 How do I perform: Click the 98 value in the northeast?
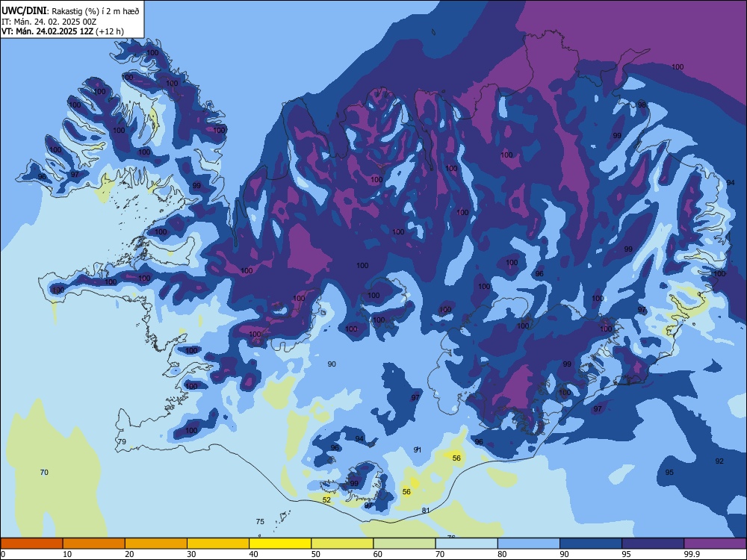642,105
